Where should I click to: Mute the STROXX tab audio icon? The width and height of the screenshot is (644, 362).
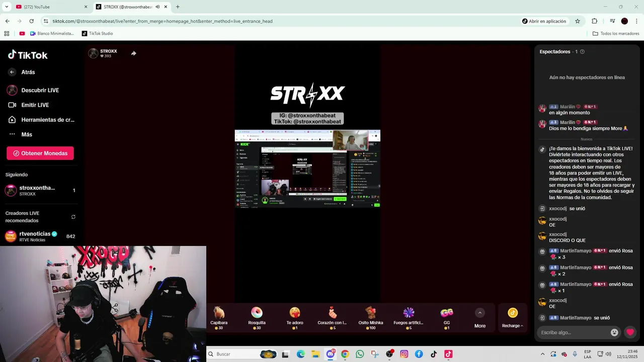157,7
